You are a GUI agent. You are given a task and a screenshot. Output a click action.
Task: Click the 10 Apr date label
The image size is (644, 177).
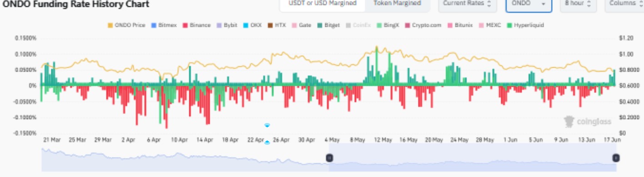[179, 140]
